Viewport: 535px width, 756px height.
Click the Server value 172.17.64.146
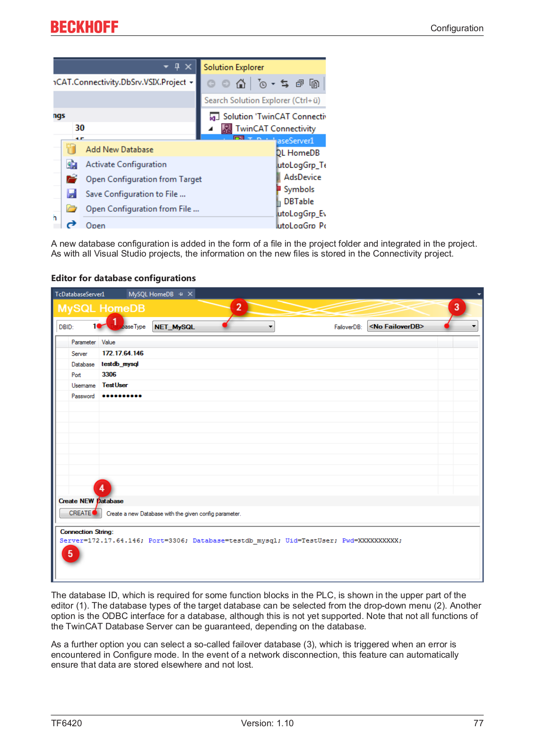[123, 353]
